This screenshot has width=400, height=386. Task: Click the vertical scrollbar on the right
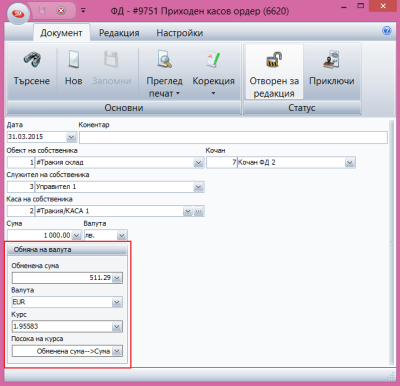click(x=392, y=242)
